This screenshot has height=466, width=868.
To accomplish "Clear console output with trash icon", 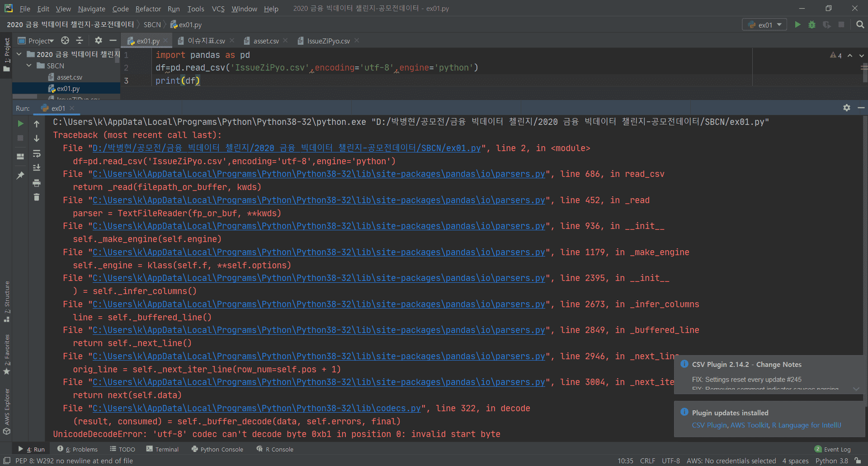I will click(x=37, y=197).
